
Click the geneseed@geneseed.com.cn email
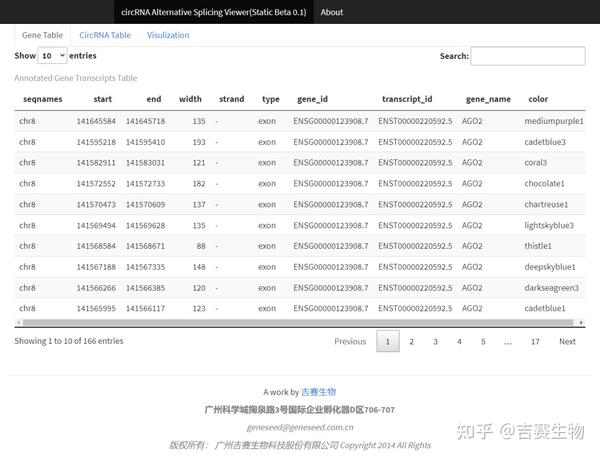pyautogui.click(x=300, y=427)
